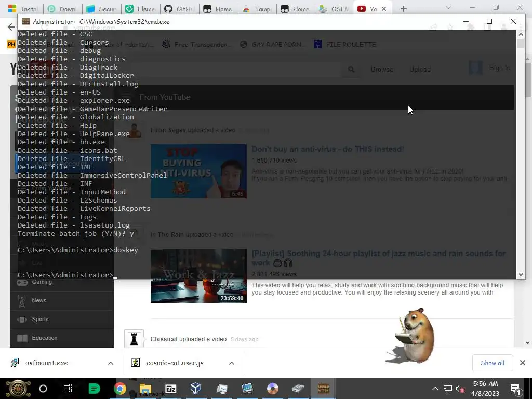Click Show all downloads
Viewport: 532px width, 399px height.
[x=493, y=363]
